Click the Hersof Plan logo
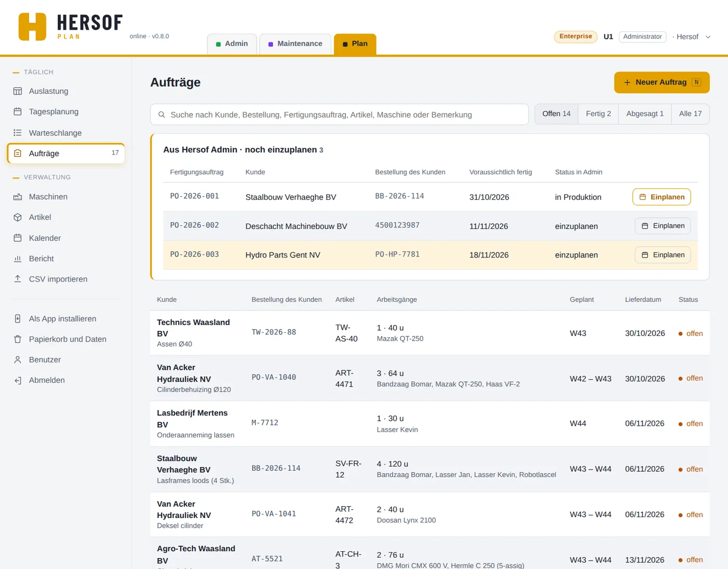This screenshot has height=569, width=728. click(71, 27)
